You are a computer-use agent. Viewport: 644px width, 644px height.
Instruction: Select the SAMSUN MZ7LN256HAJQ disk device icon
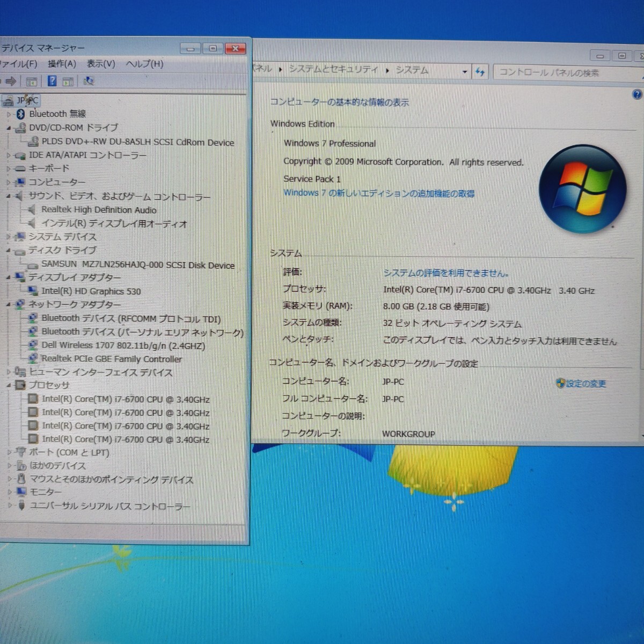pos(32,265)
